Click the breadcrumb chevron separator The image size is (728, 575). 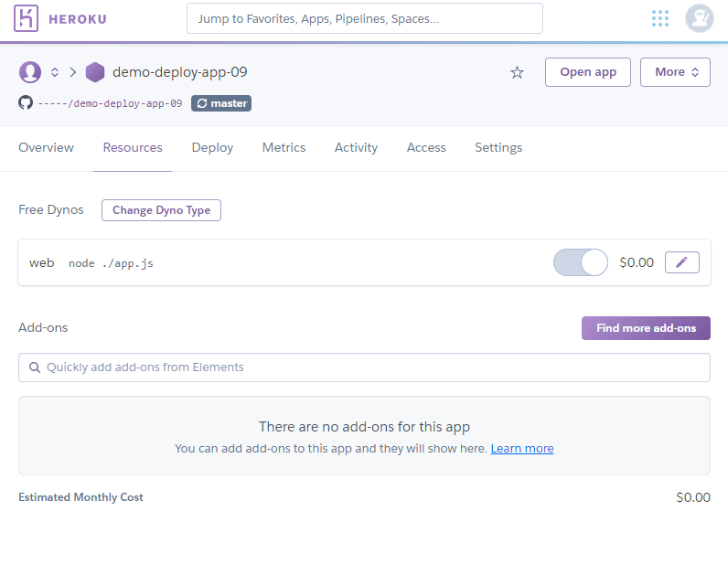(x=72, y=72)
